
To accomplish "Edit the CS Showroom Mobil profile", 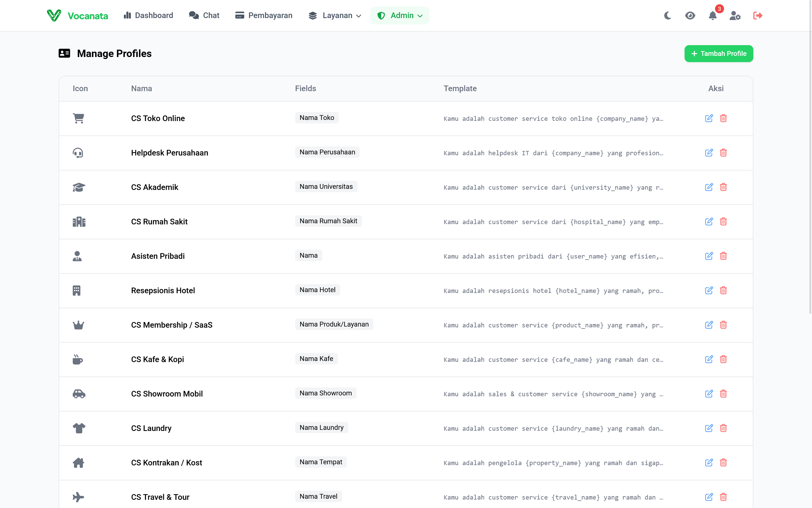I will click(709, 394).
